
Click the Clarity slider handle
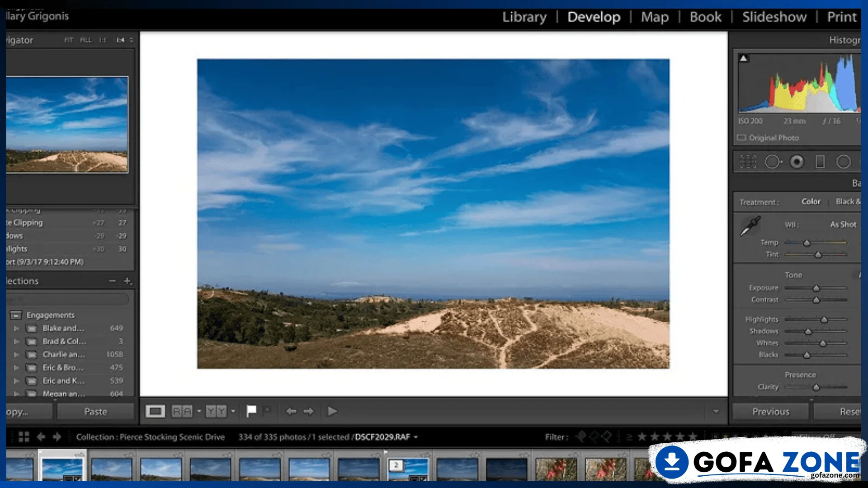(816, 387)
